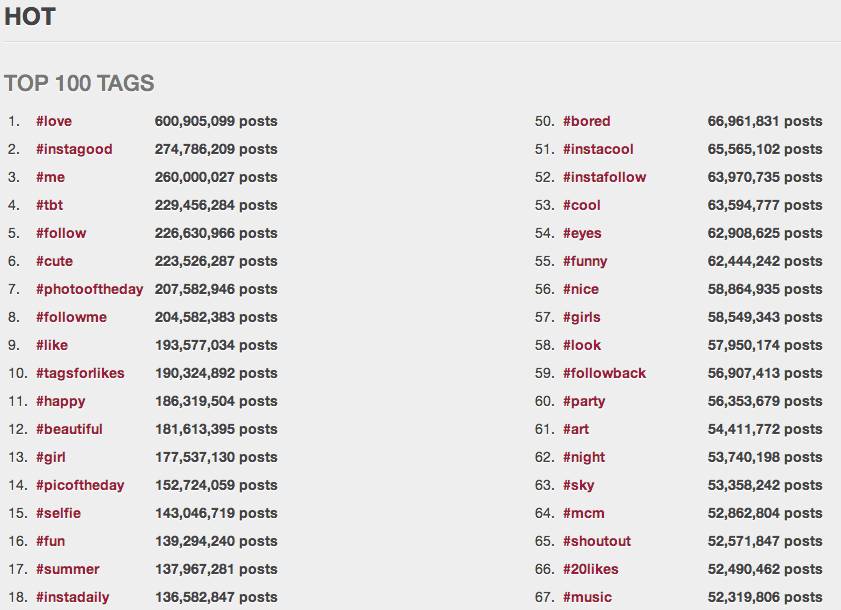Open the #photooftheday tag link
The height and width of the screenshot is (610, 841).
(89, 289)
